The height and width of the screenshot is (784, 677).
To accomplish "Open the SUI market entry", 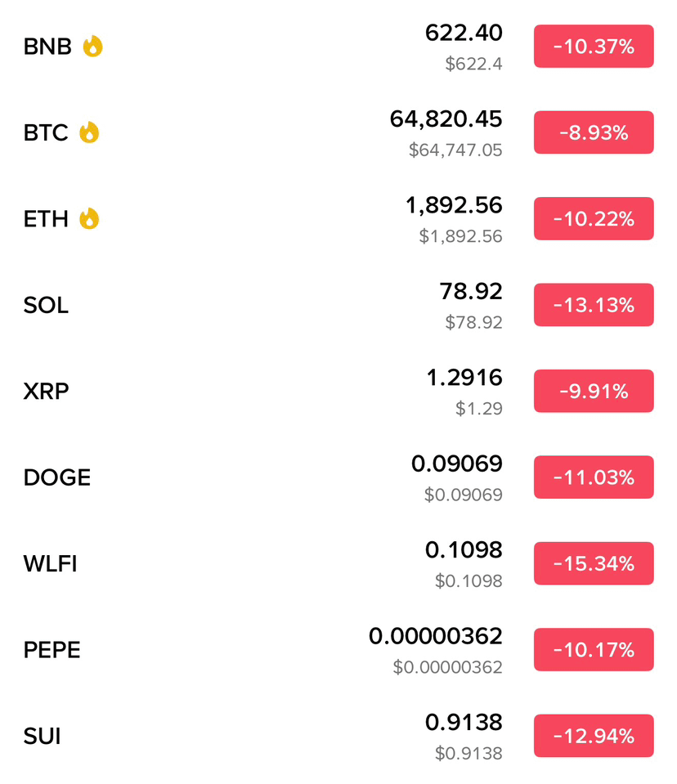I will (338, 736).
